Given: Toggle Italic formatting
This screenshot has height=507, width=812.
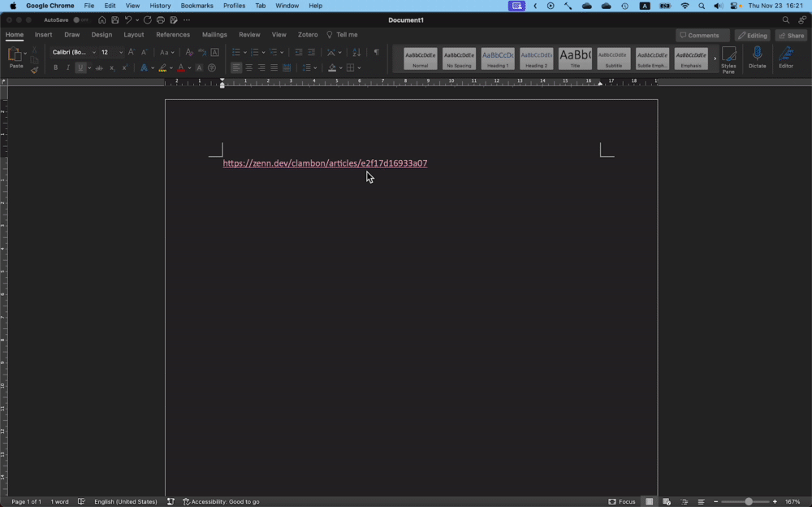Looking at the screenshot, I should pos(68,68).
